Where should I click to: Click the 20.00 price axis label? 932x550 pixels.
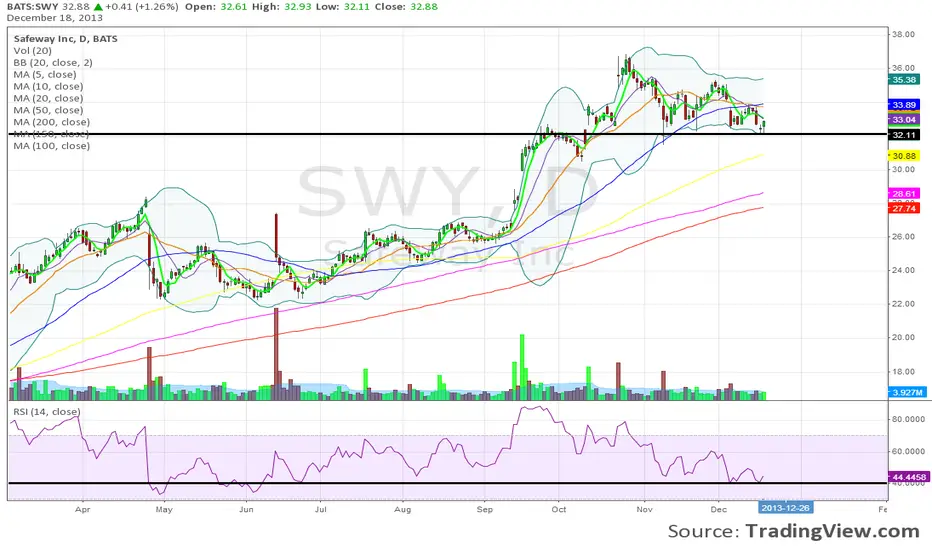point(903,337)
